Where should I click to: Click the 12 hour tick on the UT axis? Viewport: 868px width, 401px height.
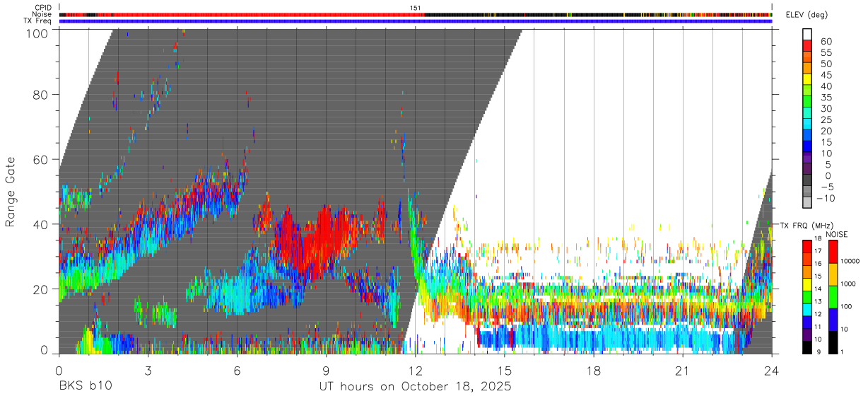416,371
